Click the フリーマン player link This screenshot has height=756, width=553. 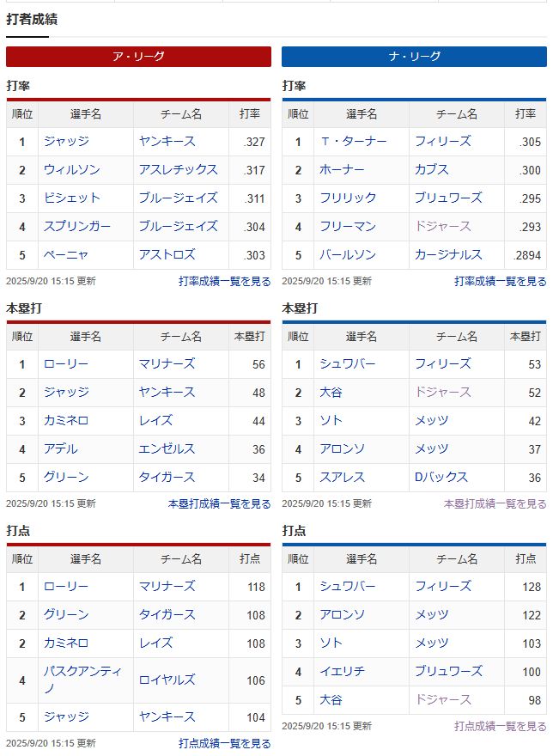tap(347, 227)
